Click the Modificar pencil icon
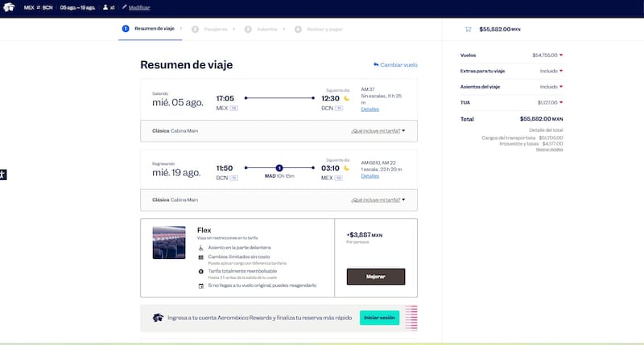The width and height of the screenshot is (644, 345). [x=125, y=7]
